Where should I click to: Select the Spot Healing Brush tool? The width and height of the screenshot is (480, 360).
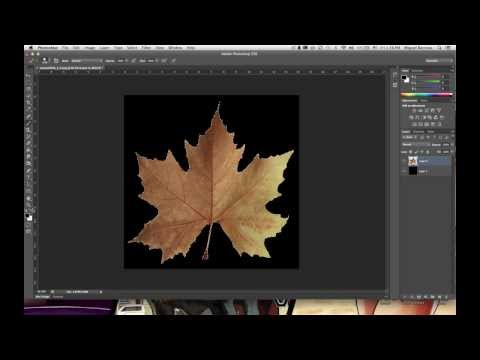(x=29, y=116)
